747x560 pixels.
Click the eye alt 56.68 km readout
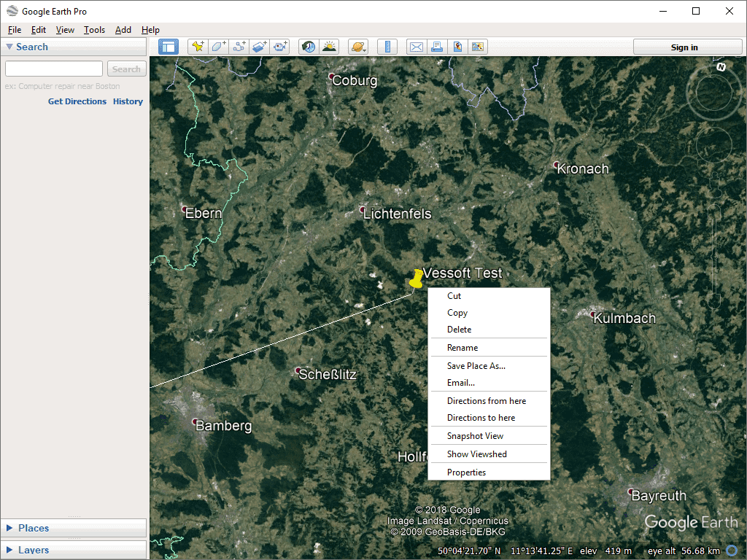tap(684, 551)
